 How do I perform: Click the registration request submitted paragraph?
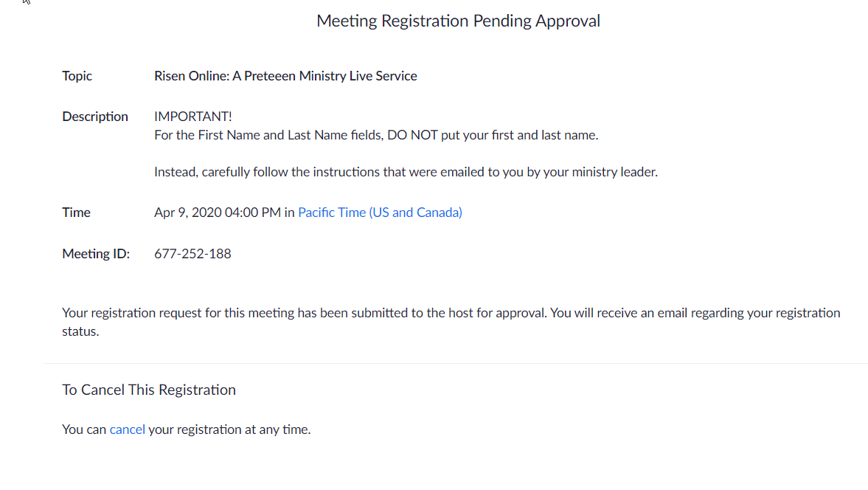[x=451, y=322]
